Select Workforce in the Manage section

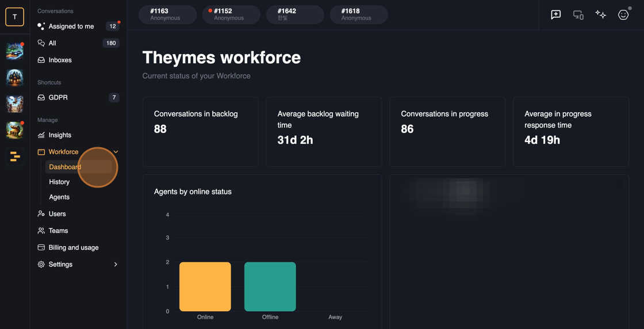78,152
